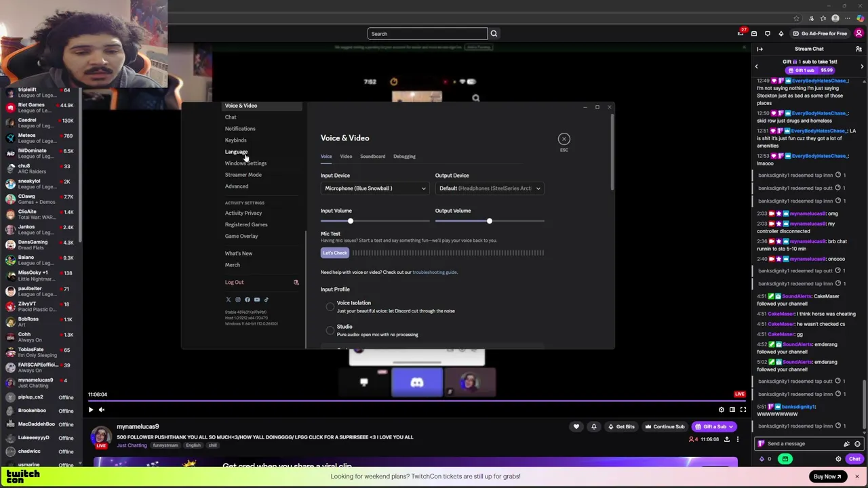
Task: Click the purple Chat send button
Action: coord(854,459)
